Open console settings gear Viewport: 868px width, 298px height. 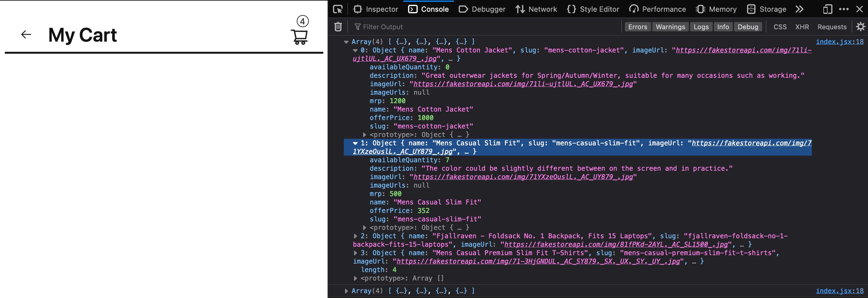[x=860, y=27]
